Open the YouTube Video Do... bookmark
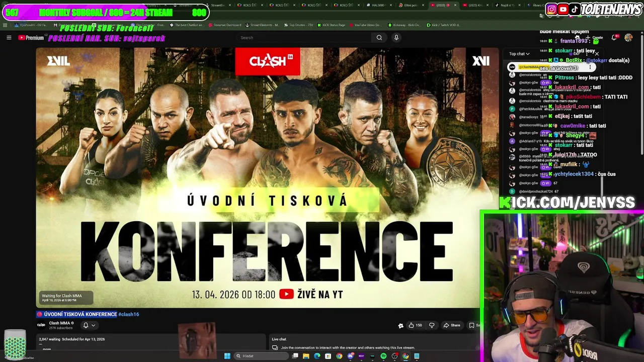The height and width of the screenshot is (362, 644). (x=366, y=25)
